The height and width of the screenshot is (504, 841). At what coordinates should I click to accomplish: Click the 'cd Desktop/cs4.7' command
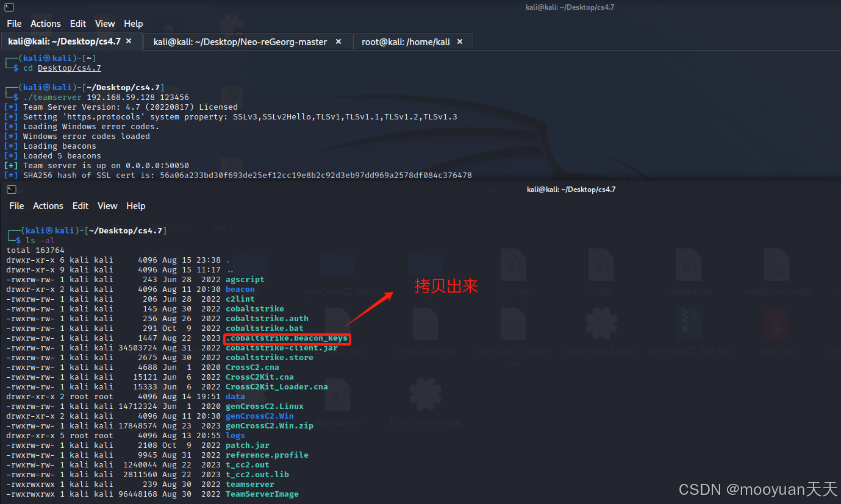tap(62, 68)
